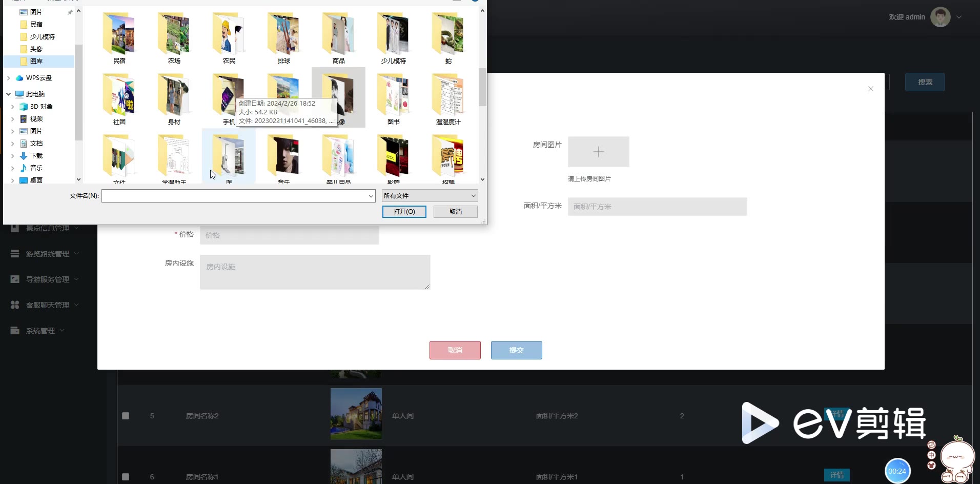Expand the 音乐 tree node
This screenshot has width=980, height=484.
pos(13,168)
